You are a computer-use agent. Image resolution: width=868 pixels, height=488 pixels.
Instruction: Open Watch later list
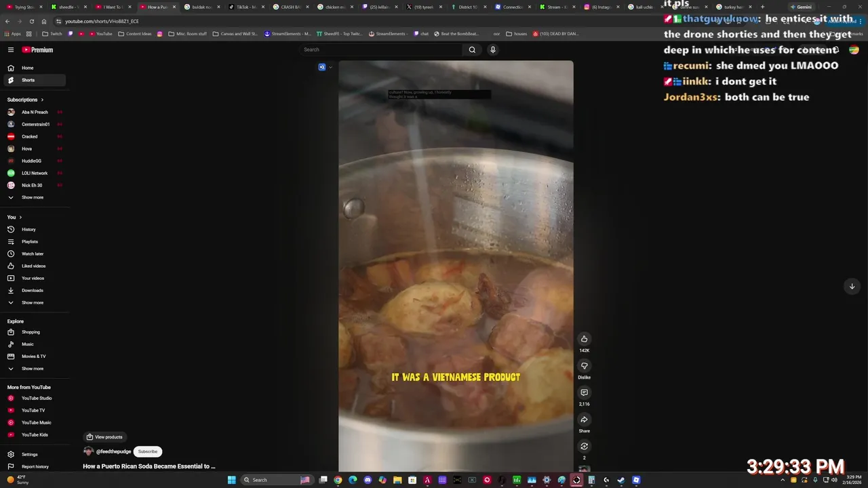(x=33, y=253)
